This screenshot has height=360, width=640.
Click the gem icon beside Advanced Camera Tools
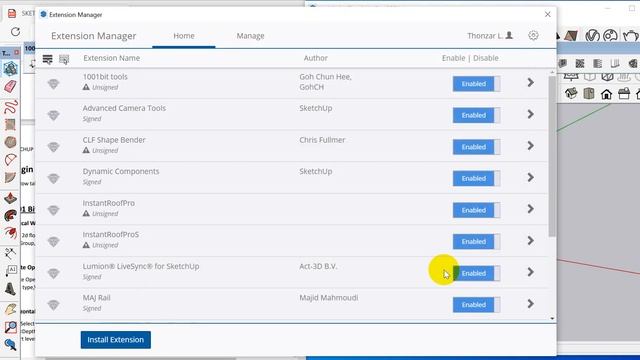tap(53, 115)
